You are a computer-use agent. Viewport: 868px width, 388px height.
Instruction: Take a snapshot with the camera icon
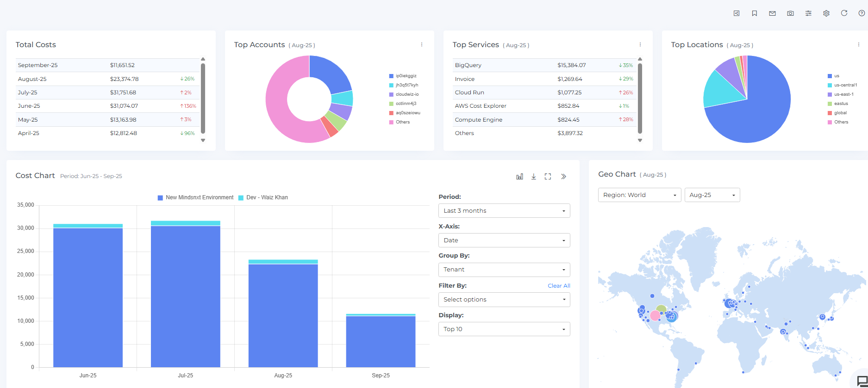(790, 13)
